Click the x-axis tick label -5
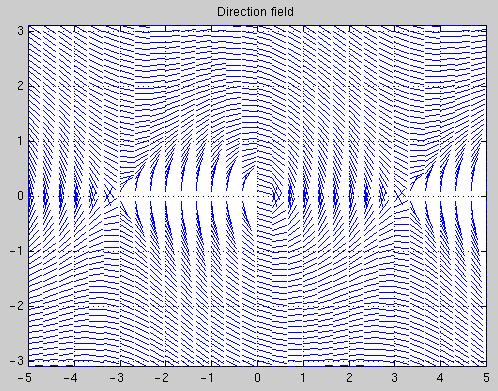Screen dimensions: 498x391 pos(24,378)
